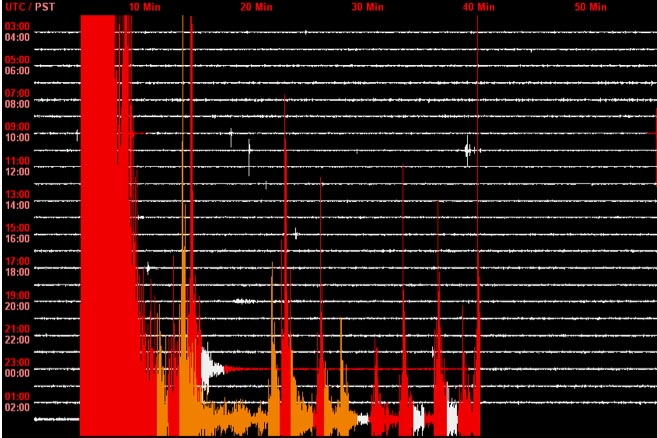Click the red "17:00" time label
The width and height of the screenshot is (657, 438).
pyautogui.click(x=17, y=262)
